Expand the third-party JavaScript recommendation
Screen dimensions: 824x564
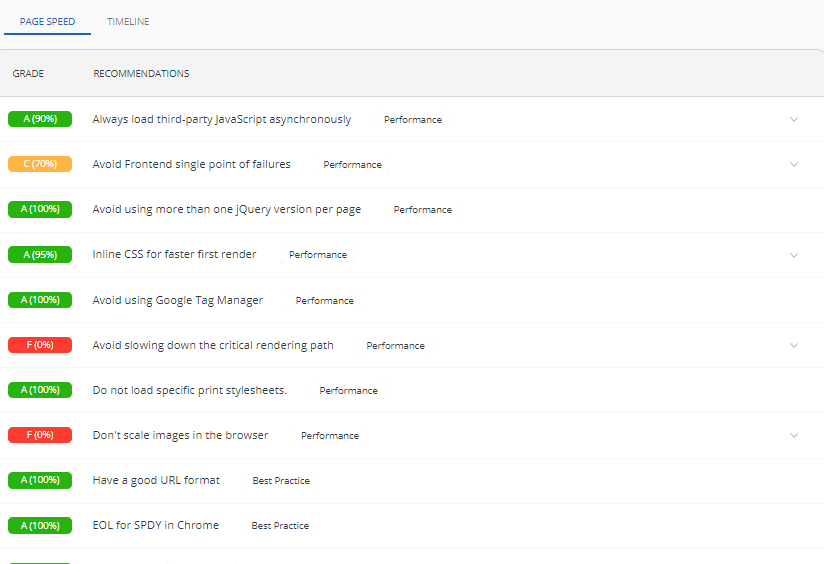tap(794, 119)
